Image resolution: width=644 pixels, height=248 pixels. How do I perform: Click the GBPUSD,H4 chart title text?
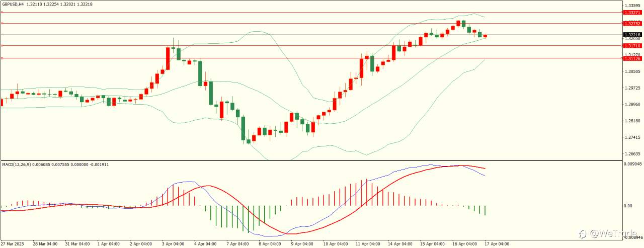click(13, 4)
